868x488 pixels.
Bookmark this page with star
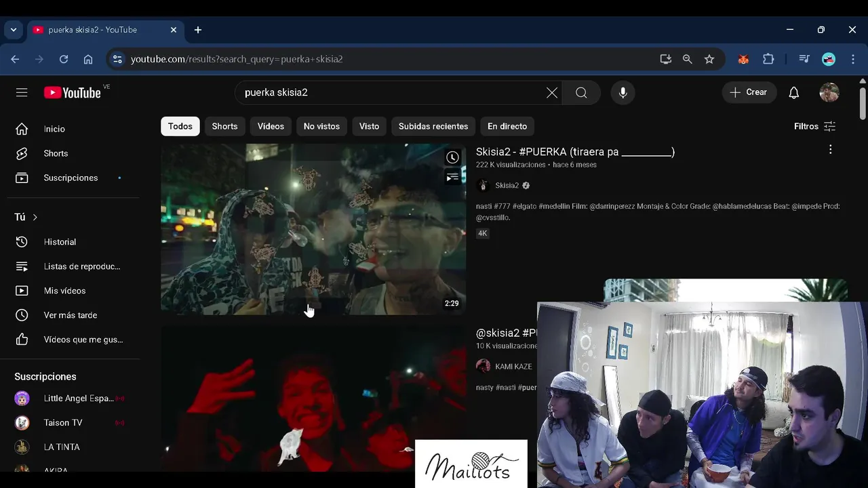click(709, 59)
